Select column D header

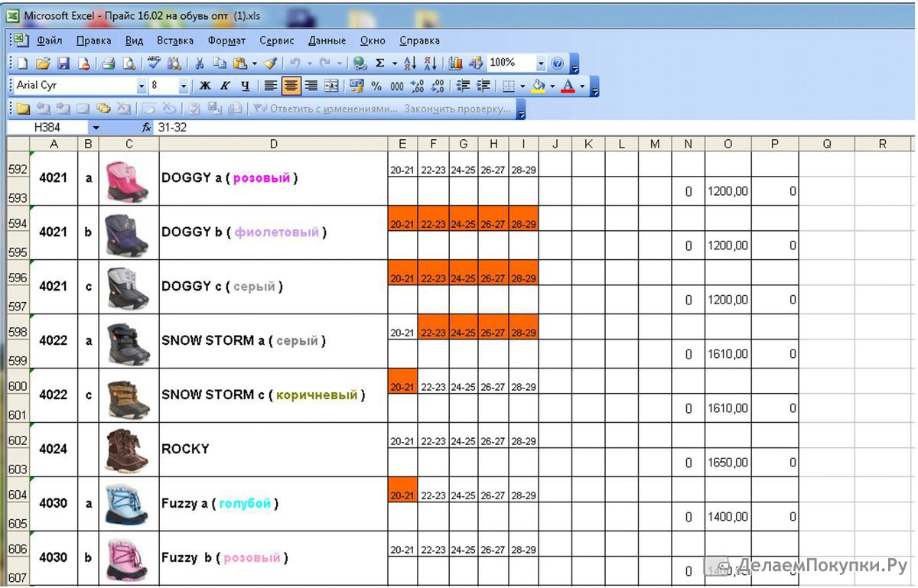273,144
